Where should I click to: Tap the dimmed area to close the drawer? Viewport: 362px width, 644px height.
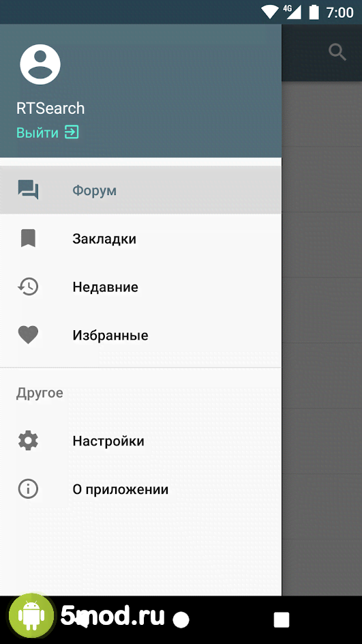pos(322,338)
